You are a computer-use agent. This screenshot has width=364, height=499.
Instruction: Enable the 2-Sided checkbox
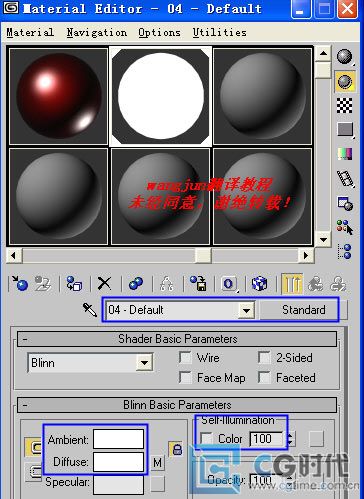pos(265,358)
